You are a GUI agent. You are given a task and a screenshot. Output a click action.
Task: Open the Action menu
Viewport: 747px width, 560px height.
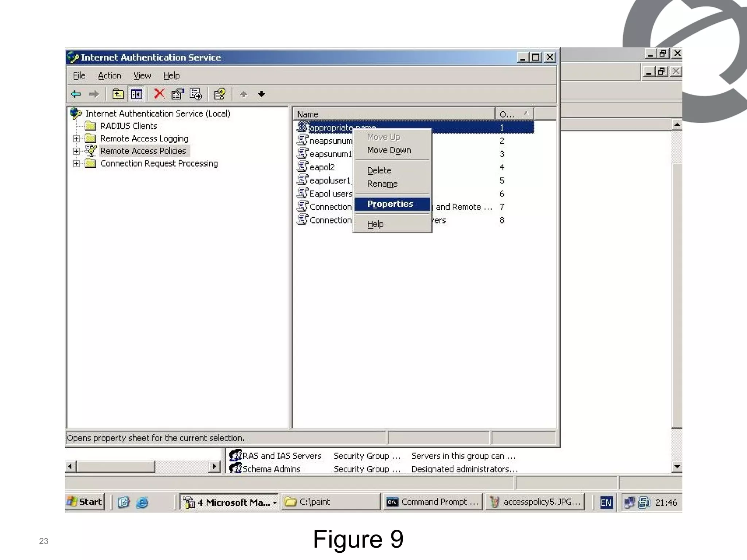(x=109, y=75)
